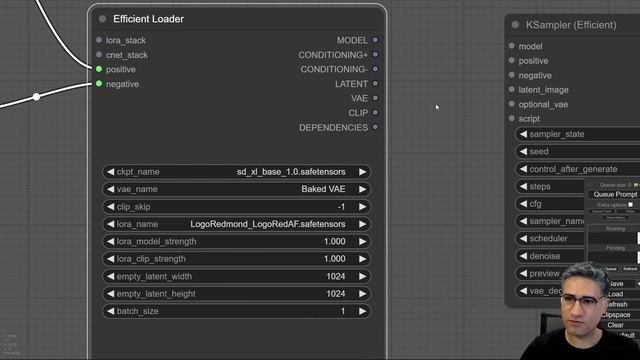Switch to previous VAE with vae_name left arrow
640x360 pixels.
(x=110, y=189)
